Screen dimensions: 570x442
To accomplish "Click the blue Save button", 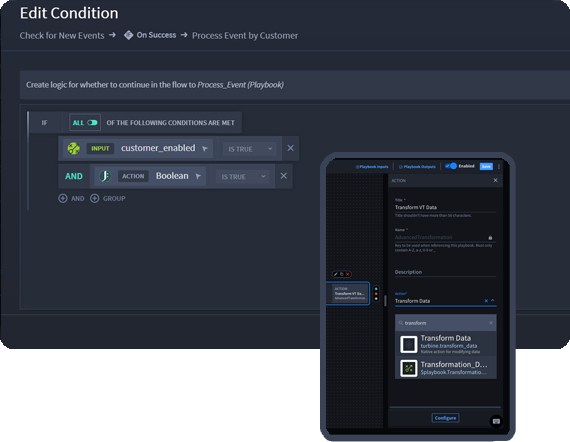I will click(486, 166).
